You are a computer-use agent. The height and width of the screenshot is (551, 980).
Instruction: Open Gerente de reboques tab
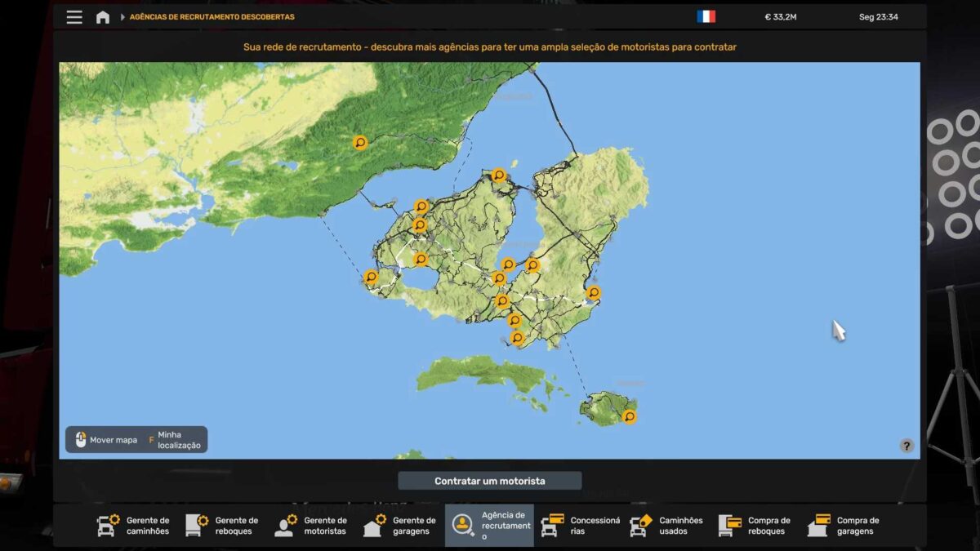(x=223, y=526)
